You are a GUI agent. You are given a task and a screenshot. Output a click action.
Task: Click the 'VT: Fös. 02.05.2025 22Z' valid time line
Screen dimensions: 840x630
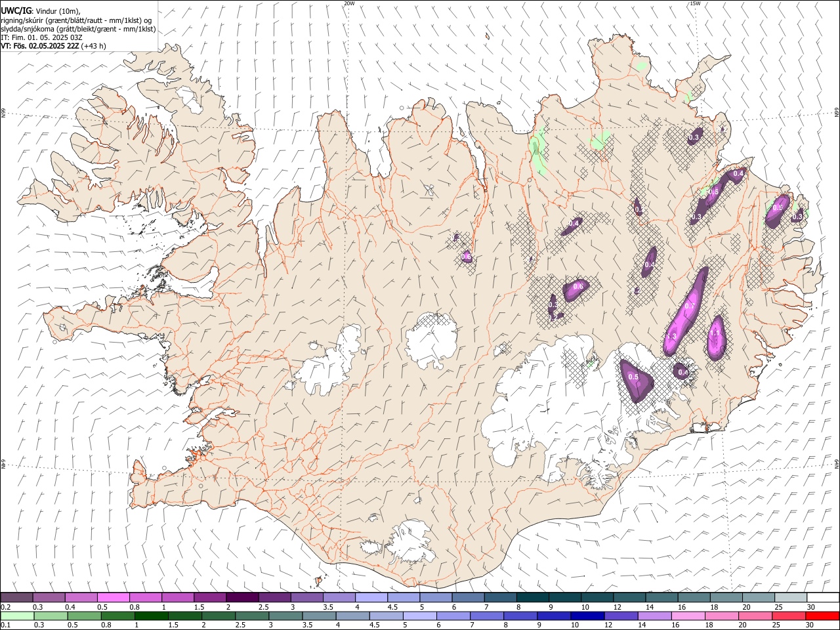pyautogui.click(x=41, y=46)
